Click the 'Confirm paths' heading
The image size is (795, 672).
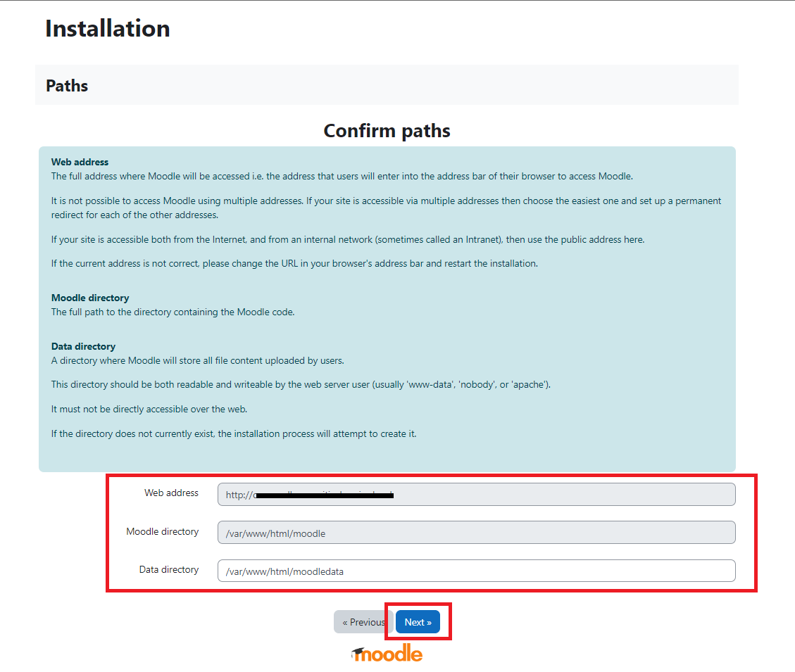[x=387, y=131]
